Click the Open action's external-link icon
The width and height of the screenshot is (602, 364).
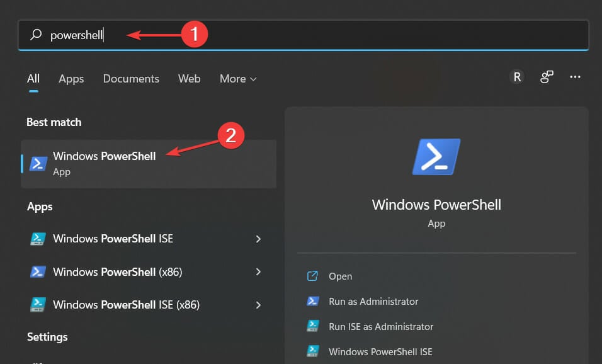(x=312, y=276)
